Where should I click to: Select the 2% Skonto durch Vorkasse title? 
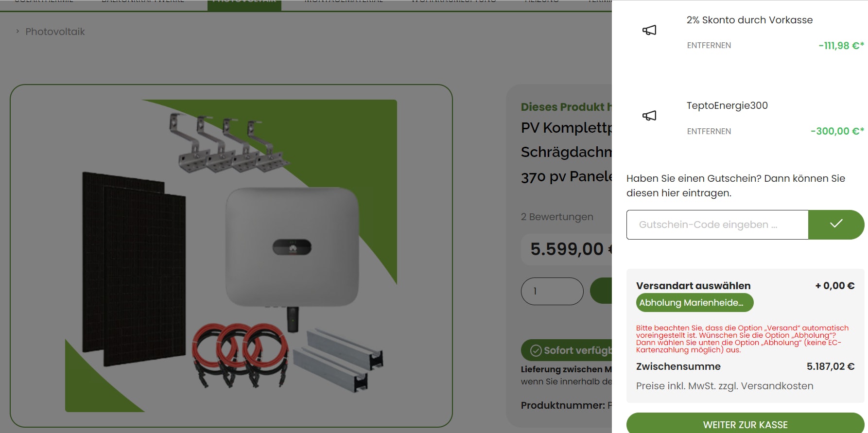point(749,20)
